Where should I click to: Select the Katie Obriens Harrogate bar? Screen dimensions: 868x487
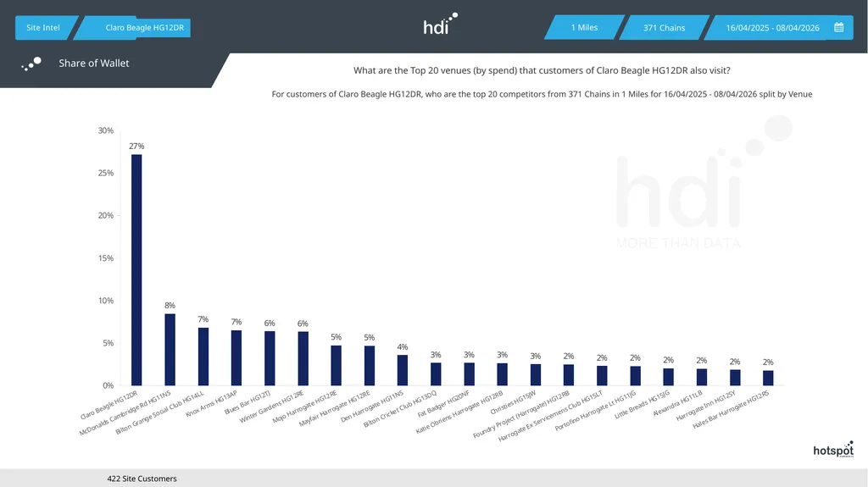tap(502, 374)
